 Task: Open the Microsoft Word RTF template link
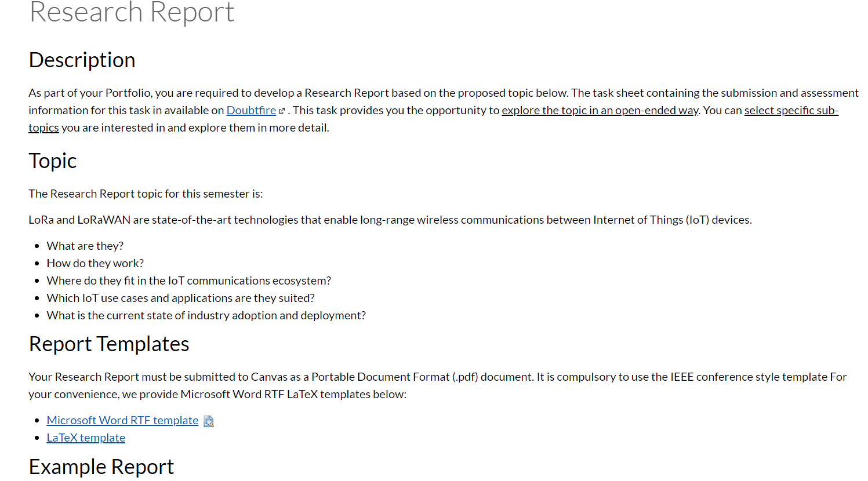122,420
